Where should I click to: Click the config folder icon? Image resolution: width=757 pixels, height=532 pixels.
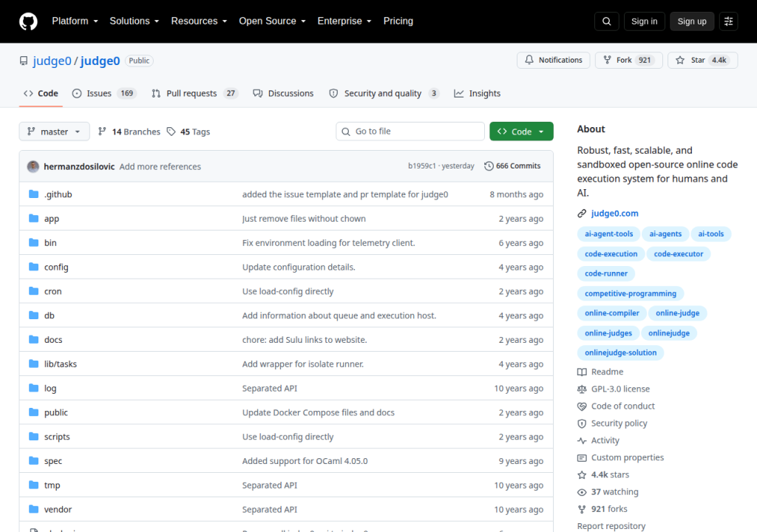(33, 267)
